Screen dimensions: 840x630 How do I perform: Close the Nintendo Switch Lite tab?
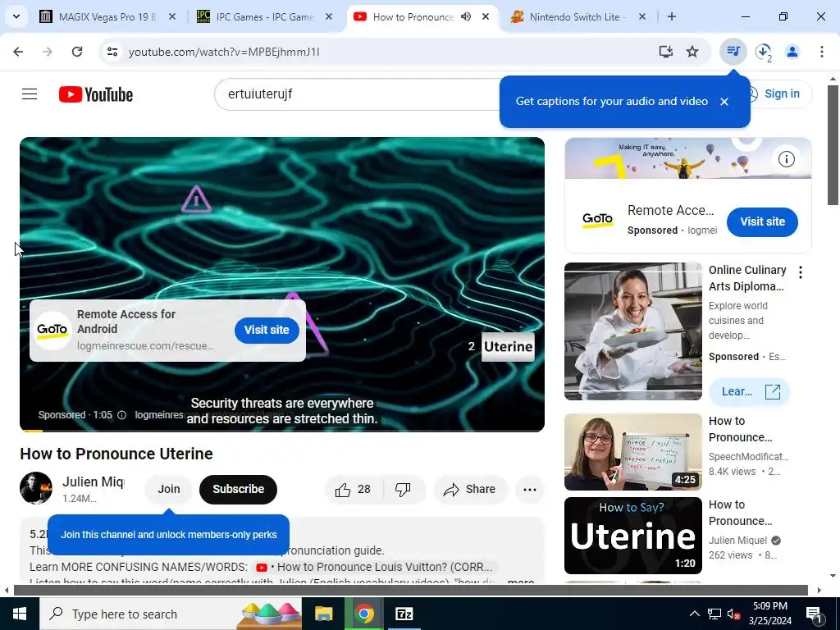pyautogui.click(x=641, y=16)
